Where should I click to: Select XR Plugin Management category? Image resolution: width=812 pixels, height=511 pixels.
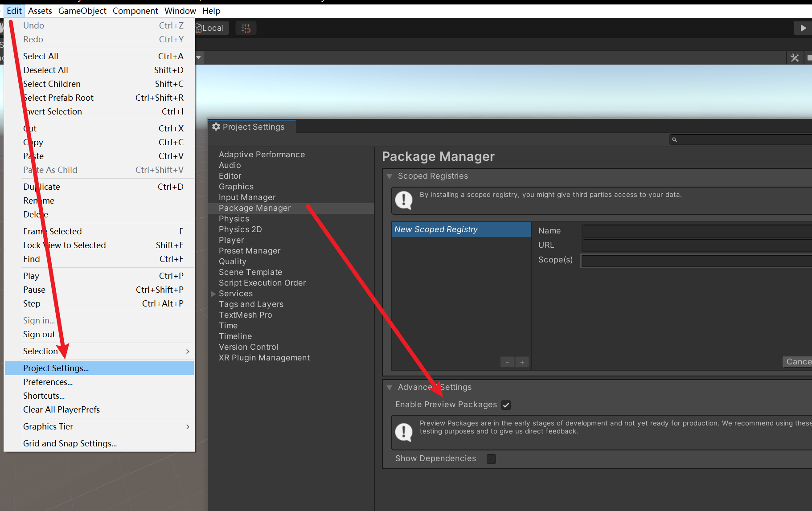(x=291, y=358)
